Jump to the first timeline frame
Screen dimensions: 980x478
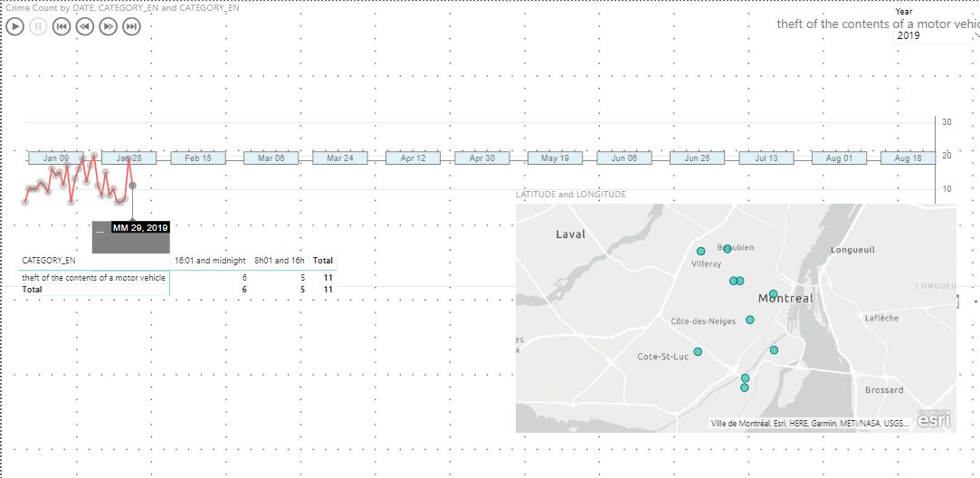coord(62,26)
